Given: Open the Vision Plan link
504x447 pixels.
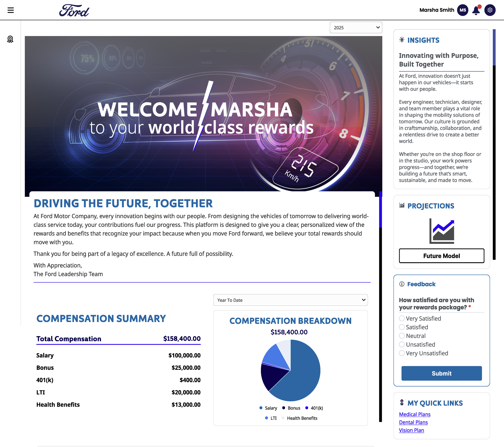Looking at the screenshot, I should (x=411, y=430).
